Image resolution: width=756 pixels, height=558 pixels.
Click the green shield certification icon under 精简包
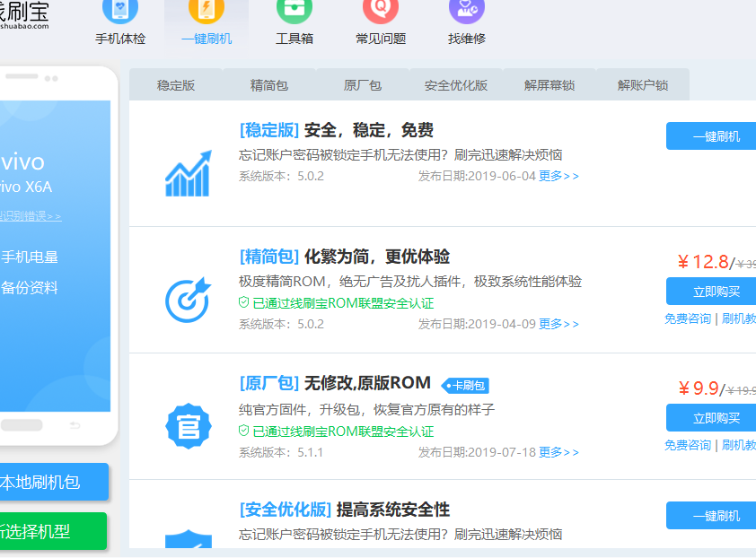click(243, 302)
